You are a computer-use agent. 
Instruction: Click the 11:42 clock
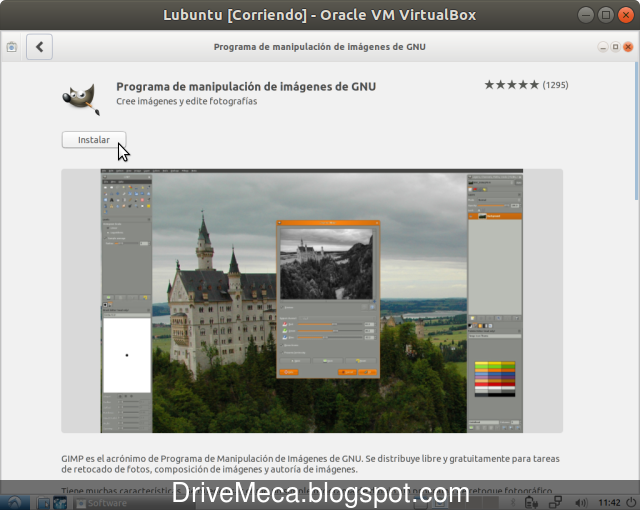(609, 503)
